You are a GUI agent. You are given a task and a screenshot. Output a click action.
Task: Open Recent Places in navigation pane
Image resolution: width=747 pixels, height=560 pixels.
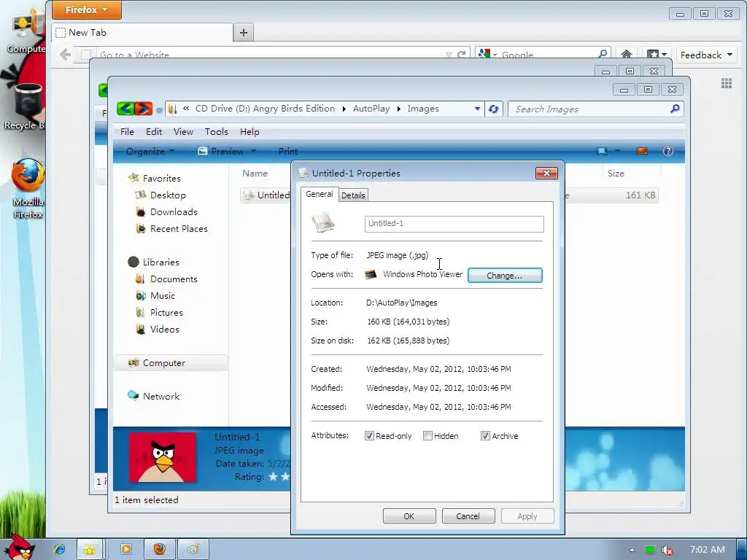(x=179, y=228)
